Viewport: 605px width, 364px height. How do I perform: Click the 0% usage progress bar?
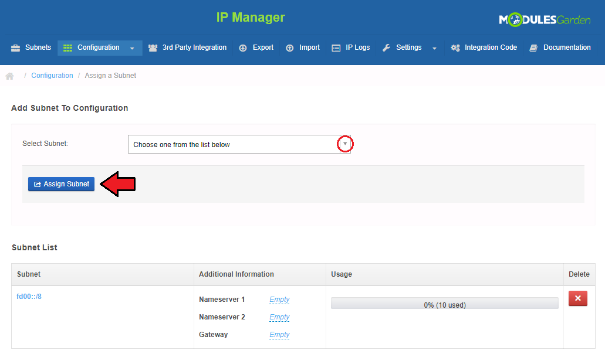(444, 304)
